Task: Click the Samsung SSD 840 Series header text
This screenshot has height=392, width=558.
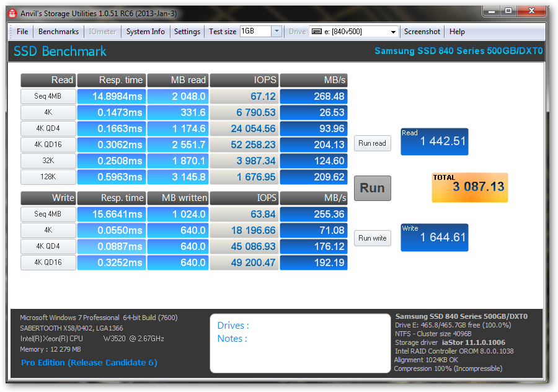Action: pyautogui.click(x=458, y=51)
